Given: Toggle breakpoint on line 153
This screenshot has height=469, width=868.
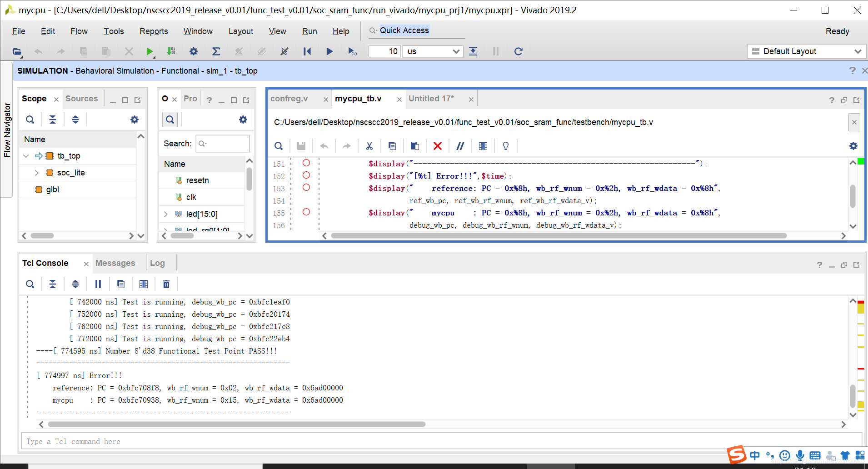Looking at the screenshot, I should click(306, 187).
